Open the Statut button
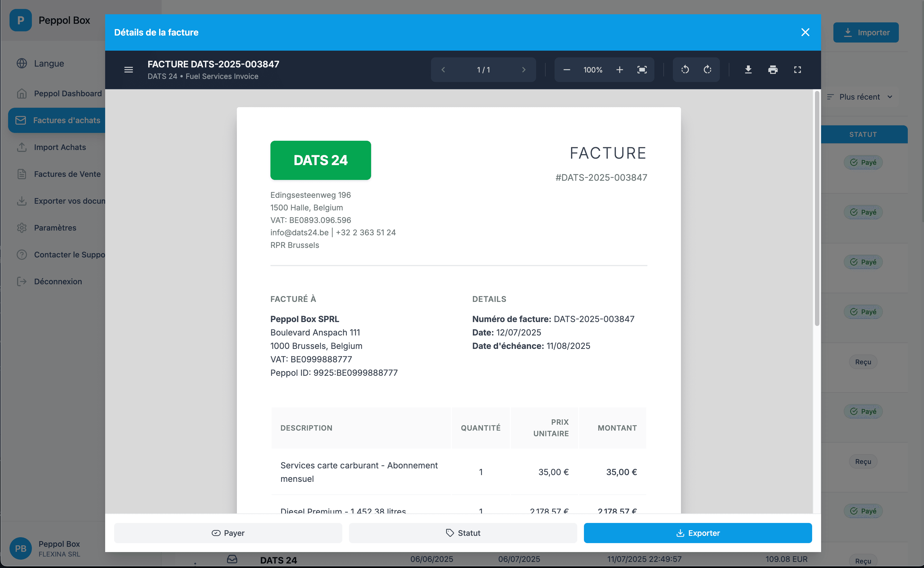The height and width of the screenshot is (568, 924). pos(463,533)
